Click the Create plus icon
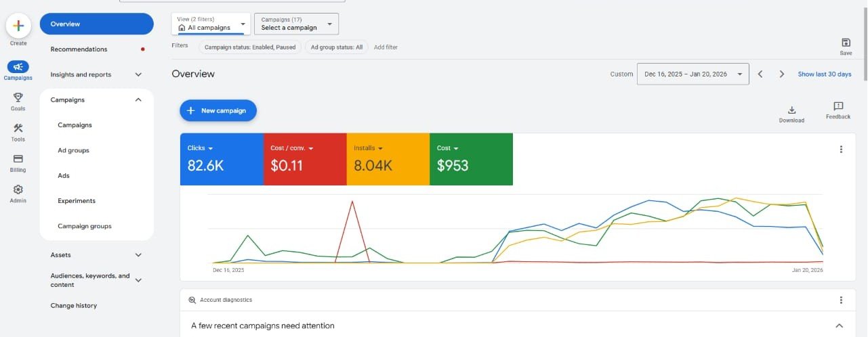Viewport: 868px width, 337px height. coord(18,26)
